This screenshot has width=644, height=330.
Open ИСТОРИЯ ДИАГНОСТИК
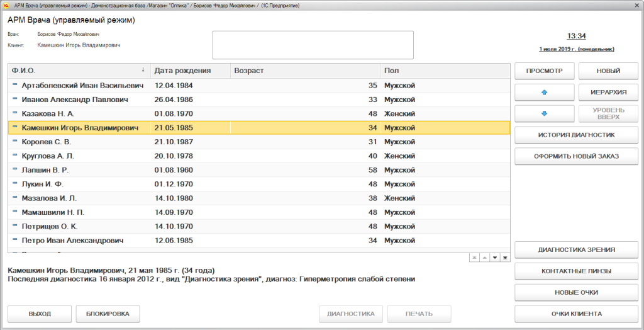576,135
